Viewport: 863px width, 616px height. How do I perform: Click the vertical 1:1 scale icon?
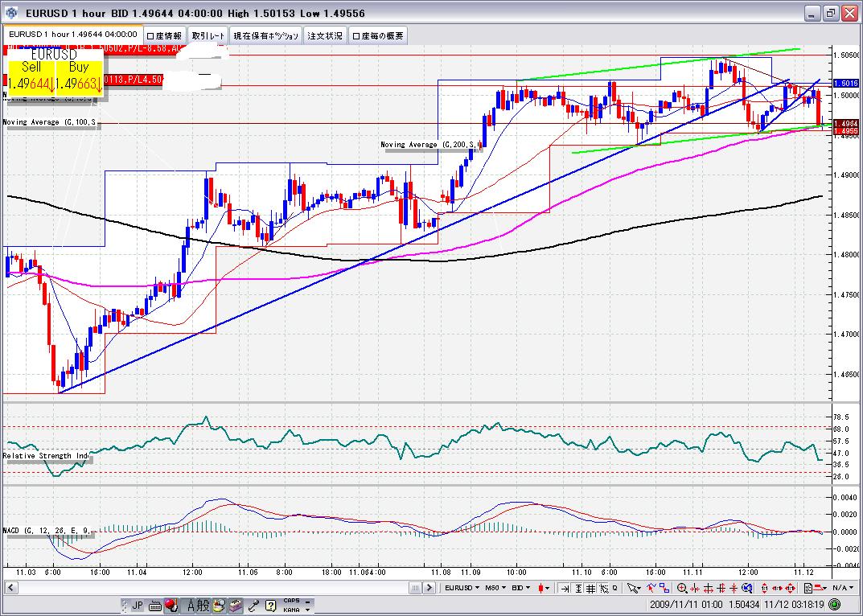click(765, 588)
